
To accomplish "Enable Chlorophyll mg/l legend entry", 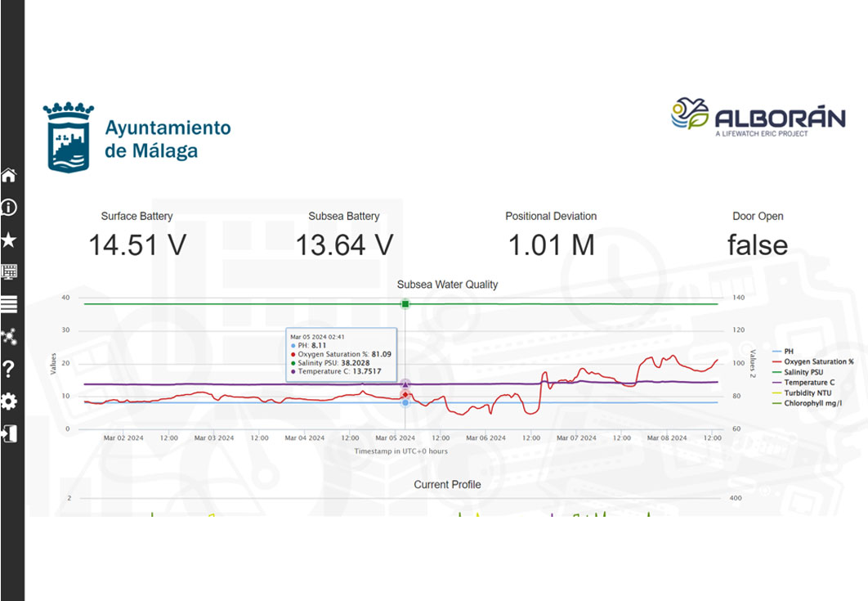I will [812, 403].
